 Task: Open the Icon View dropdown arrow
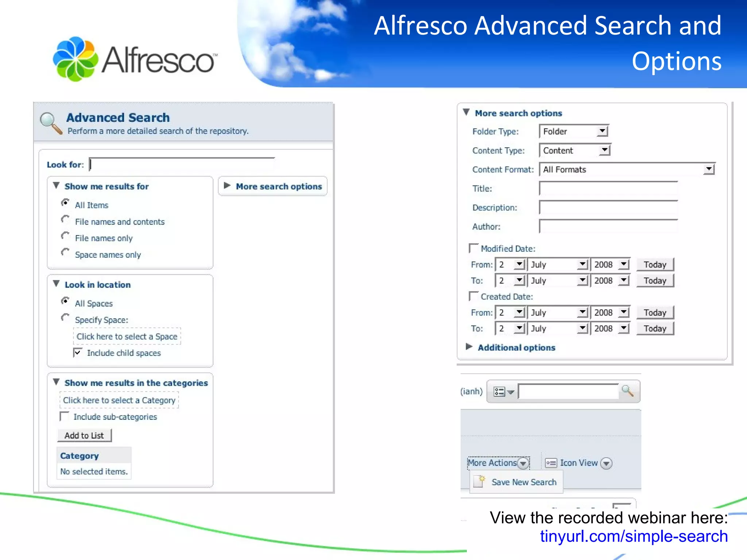[606, 463]
